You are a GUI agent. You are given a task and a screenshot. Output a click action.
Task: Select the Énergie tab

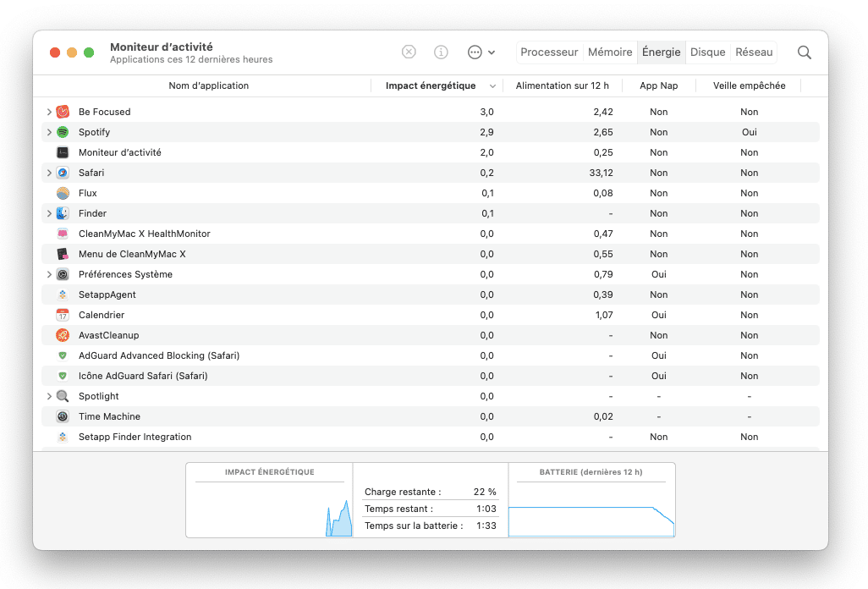coord(661,52)
